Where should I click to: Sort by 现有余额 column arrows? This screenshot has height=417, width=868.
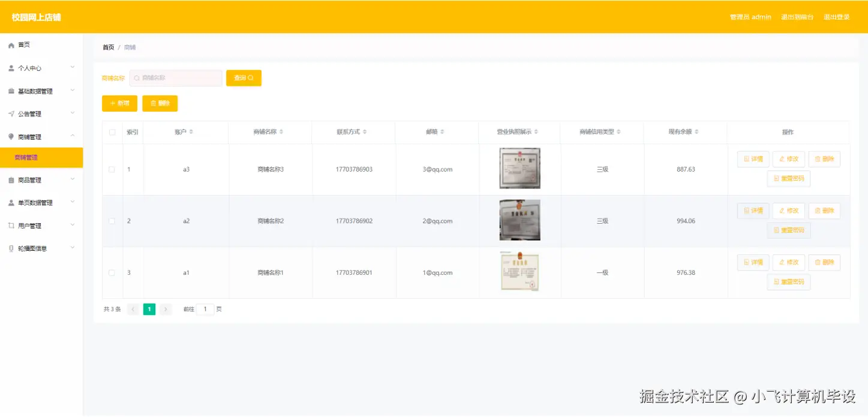[x=696, y=132]
